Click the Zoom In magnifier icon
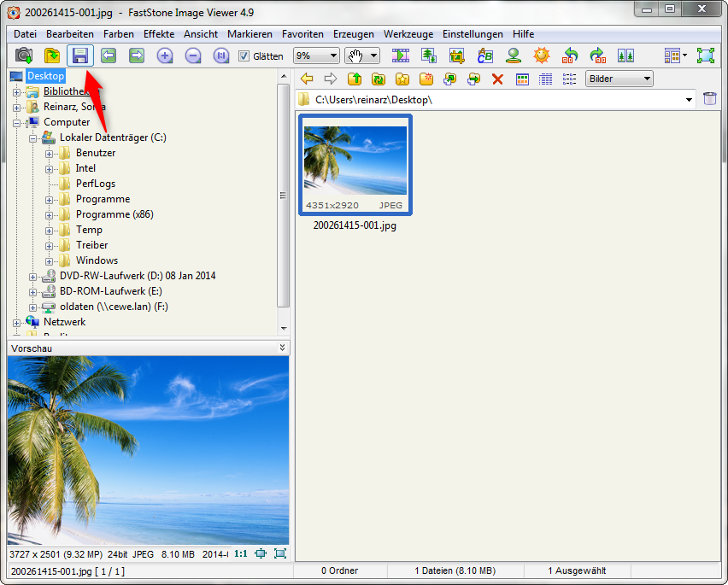Image resolution: width=728 pixels, height=585 pixels. coord(165,56)
